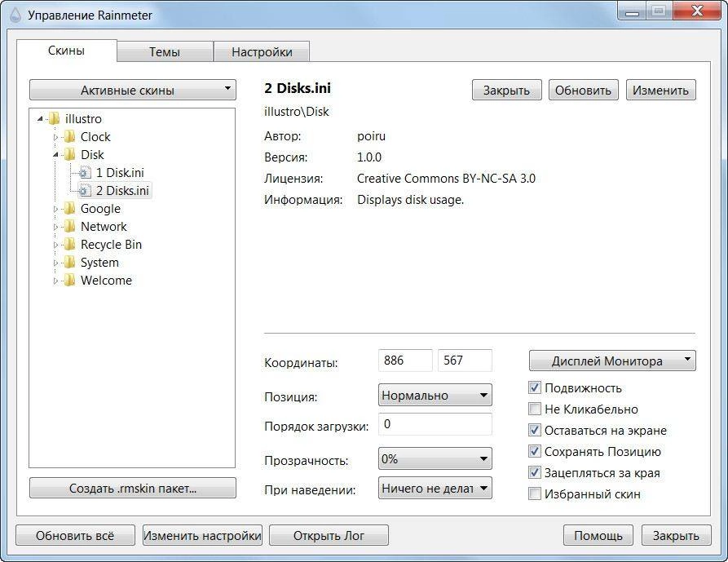Click the Creative Commons BY-NC-SA 3.0 text
728x562 pixels.
(x=446, y=179)
